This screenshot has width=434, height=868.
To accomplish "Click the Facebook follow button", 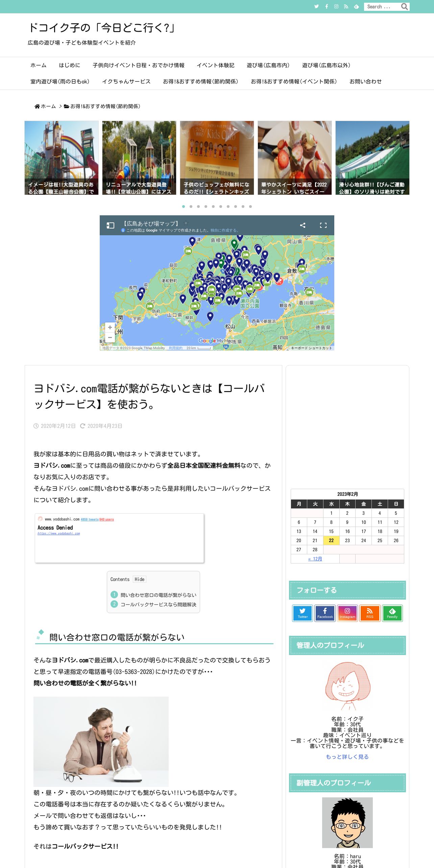I will click(x=325, y=613).
